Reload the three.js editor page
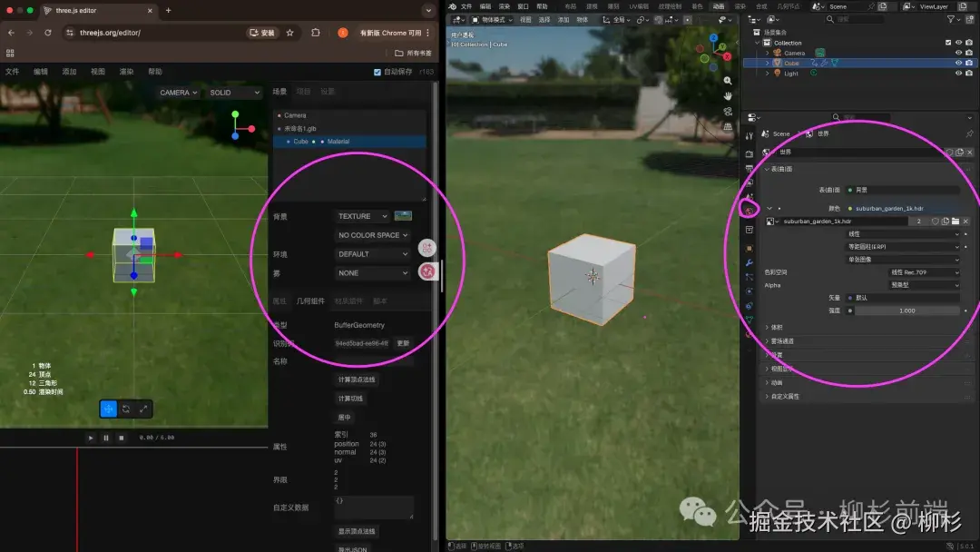This screenshot has width=980, height=552. pos(47,33)
